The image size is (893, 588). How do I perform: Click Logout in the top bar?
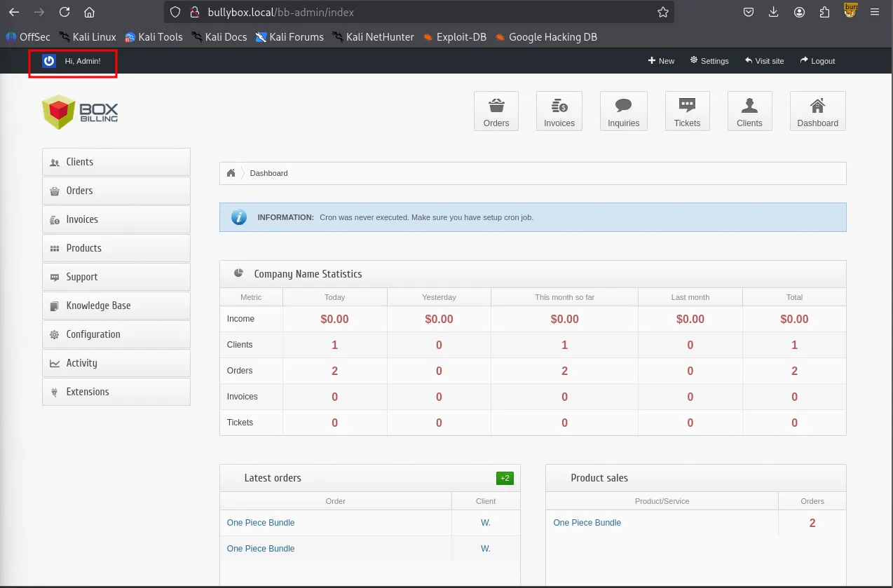pyautogui.click(x=817, y=61)
